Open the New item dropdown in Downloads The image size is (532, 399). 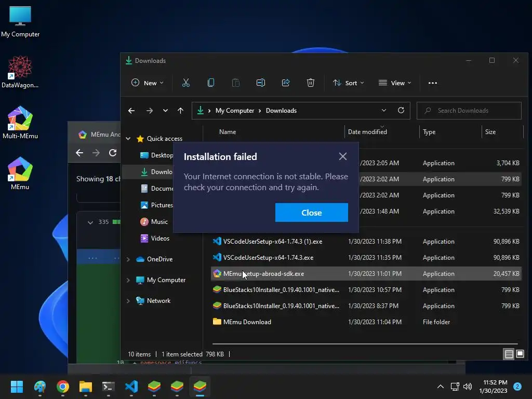coord(148,83)
